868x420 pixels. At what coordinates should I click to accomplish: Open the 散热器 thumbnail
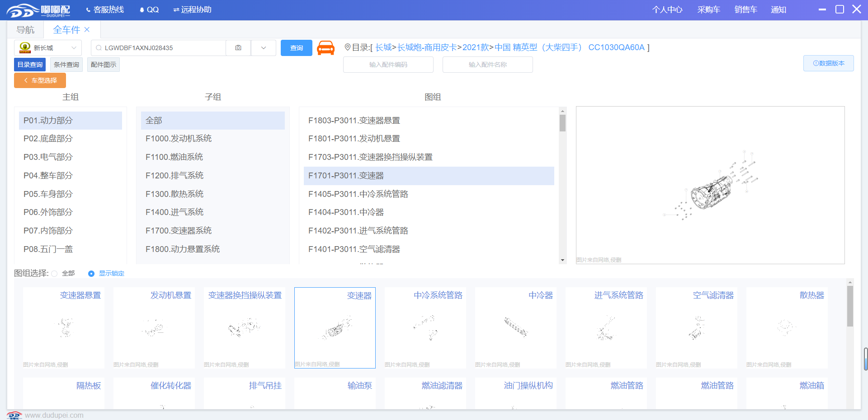pyautogui.click(x=787, y=328)
